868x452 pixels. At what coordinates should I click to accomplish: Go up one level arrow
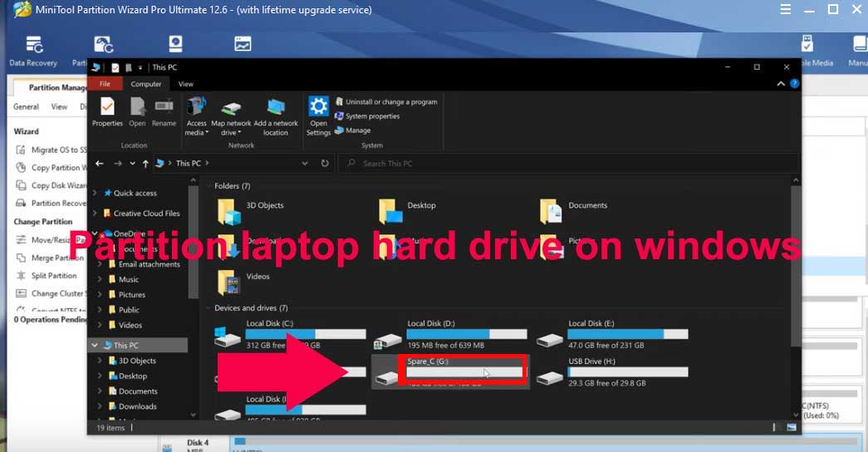pos(145,164)
